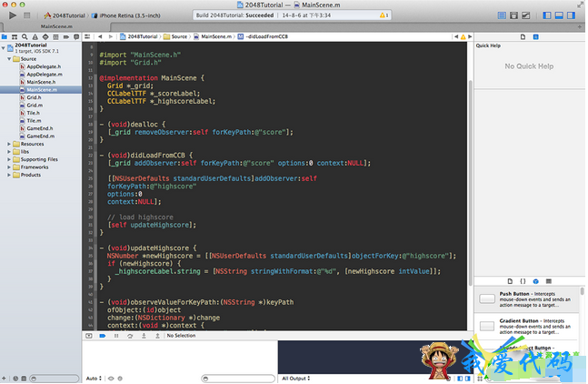Viewport: 588px width, 384px height.
Task: Open the Test navigator
Action: point(45,36)
